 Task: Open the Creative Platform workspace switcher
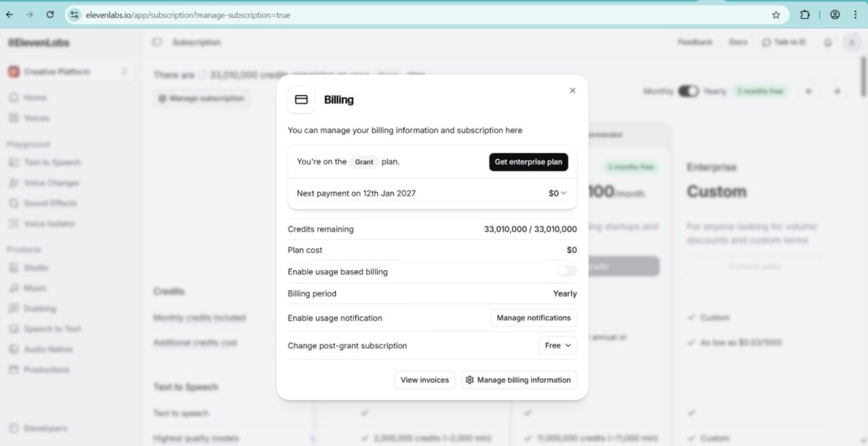68,72
